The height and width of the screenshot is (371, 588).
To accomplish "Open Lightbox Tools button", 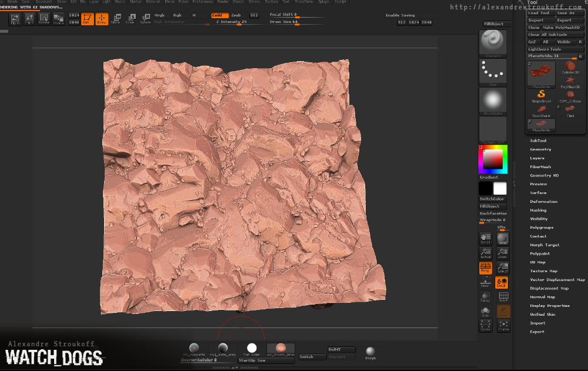I will point(555,49).
